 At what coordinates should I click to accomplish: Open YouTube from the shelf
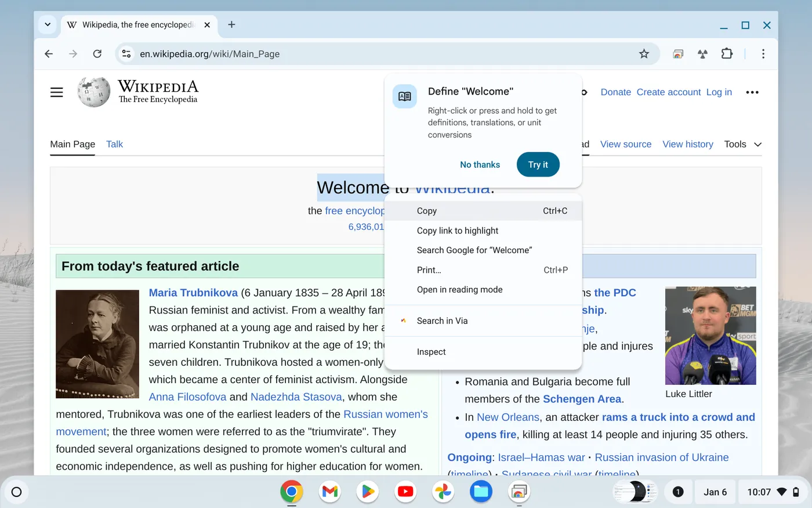pyautogui.click(x=405, y=492)
